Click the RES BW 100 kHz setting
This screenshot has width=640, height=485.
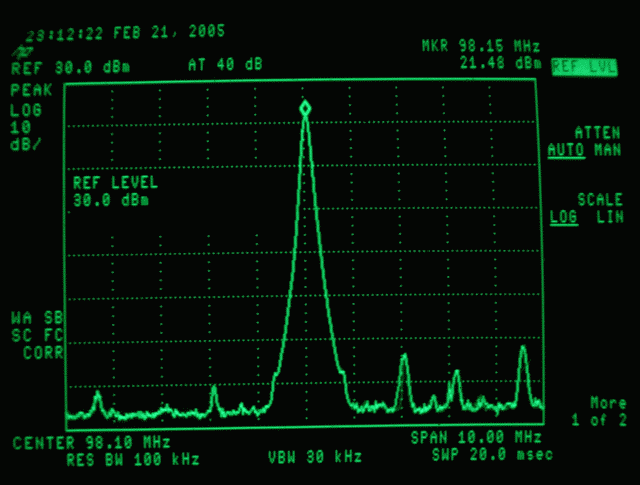(x=133, y=459)
